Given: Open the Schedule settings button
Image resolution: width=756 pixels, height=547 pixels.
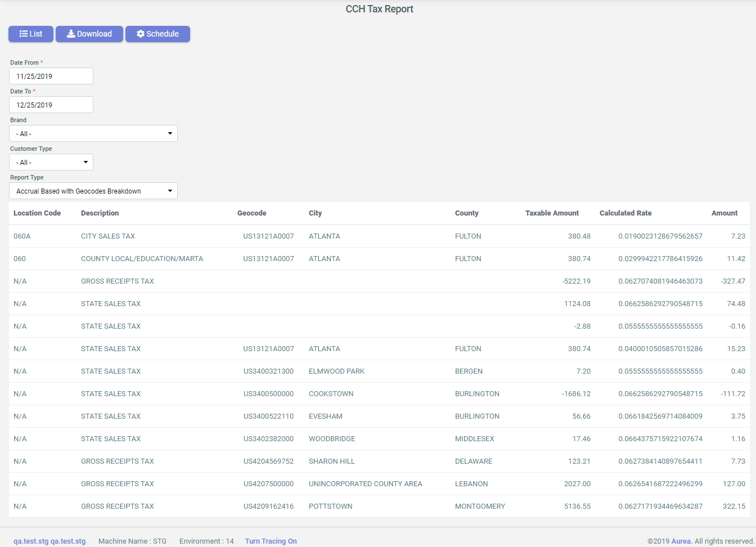Looking at the screenshot, I should [157, 34].
